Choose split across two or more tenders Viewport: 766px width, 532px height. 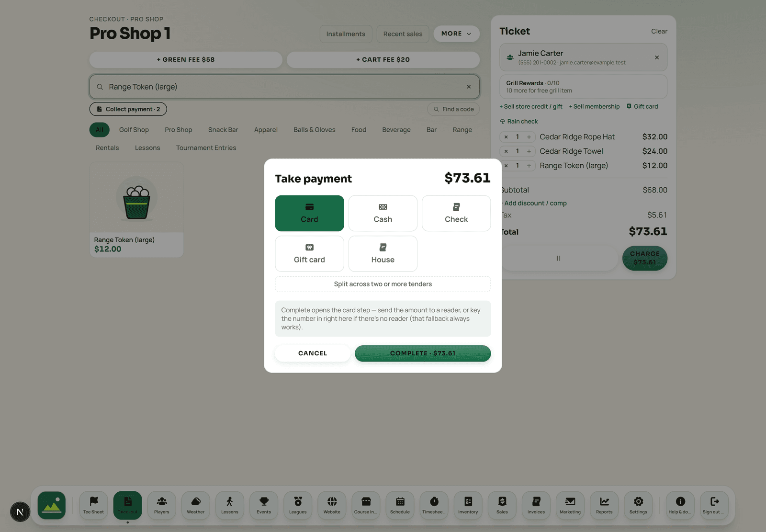383,284
